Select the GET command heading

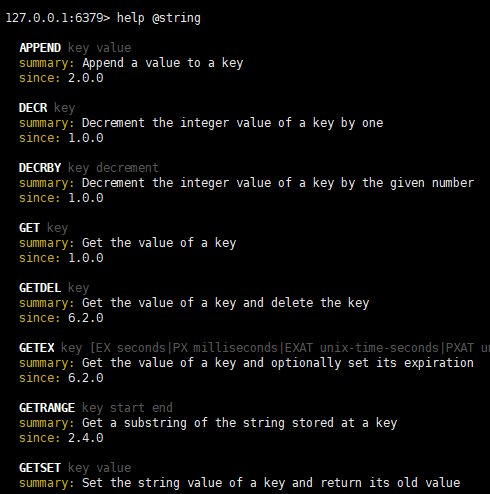[29, 228]
